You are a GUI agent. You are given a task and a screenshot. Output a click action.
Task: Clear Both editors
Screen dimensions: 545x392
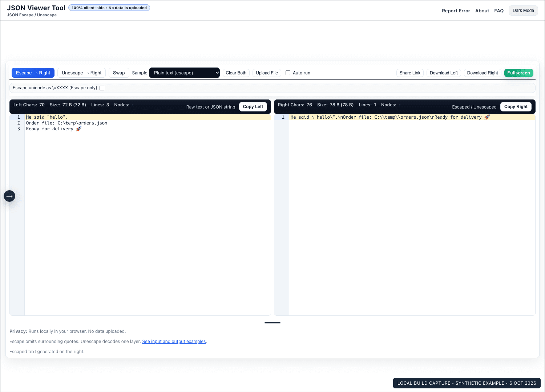(x=236, y=73)
